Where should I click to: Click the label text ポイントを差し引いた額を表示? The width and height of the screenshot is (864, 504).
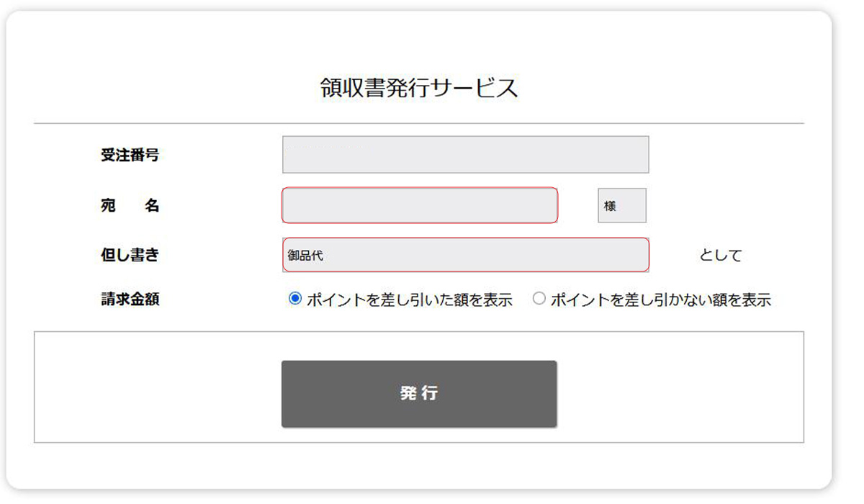[x=409, y=300]
